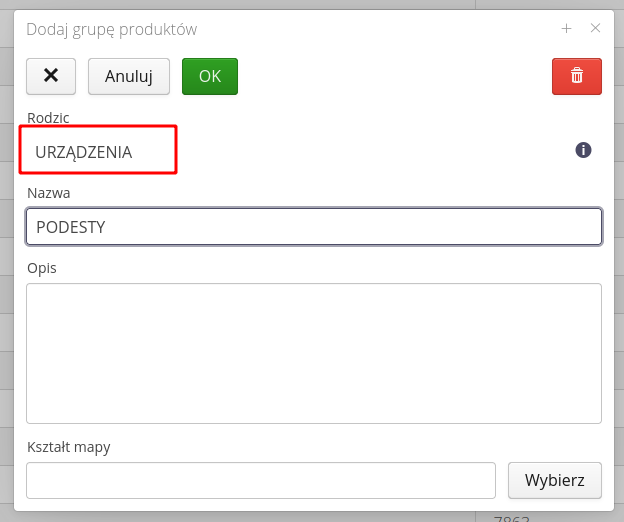Click the Kształt mapy input field

260,480
